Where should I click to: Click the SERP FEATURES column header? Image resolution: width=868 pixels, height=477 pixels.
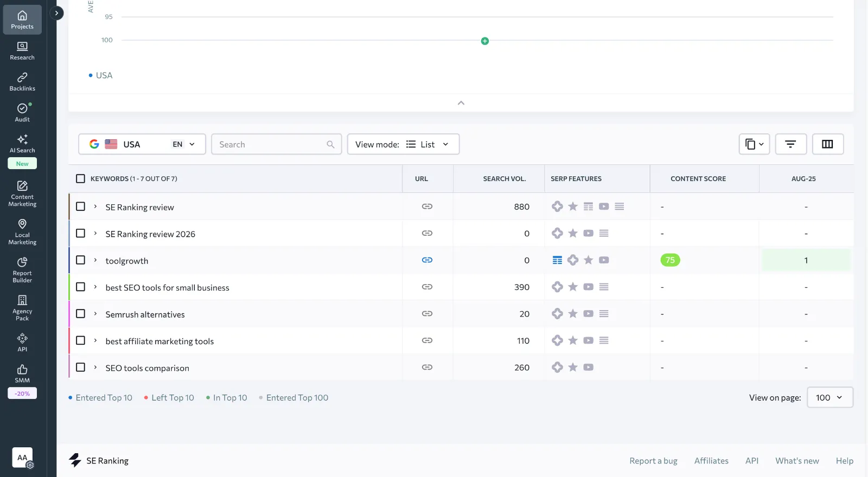click(576, 179)
